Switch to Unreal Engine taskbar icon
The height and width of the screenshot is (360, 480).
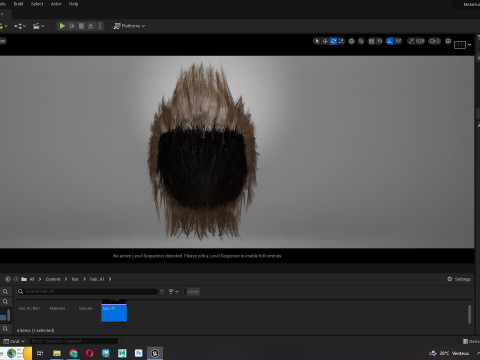[155, 353]
